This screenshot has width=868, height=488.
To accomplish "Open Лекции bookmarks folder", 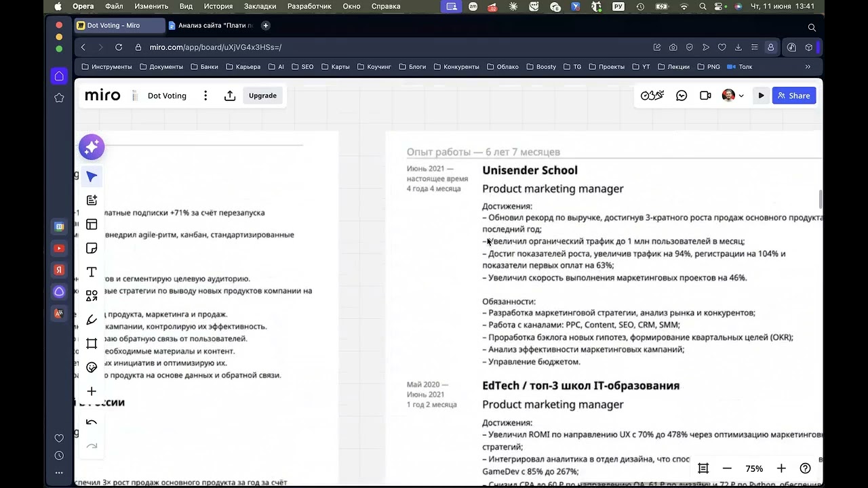I will point(673,66).
